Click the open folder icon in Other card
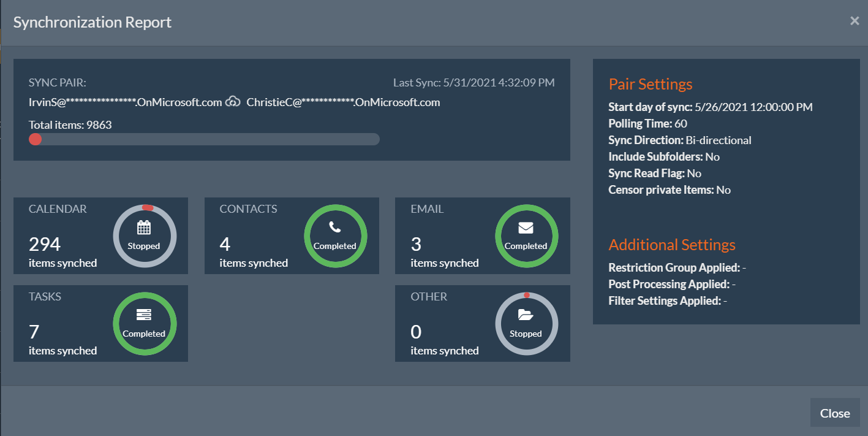Viewport: 868px width, 436px height. pyautogui.click(x=526, y=315)
